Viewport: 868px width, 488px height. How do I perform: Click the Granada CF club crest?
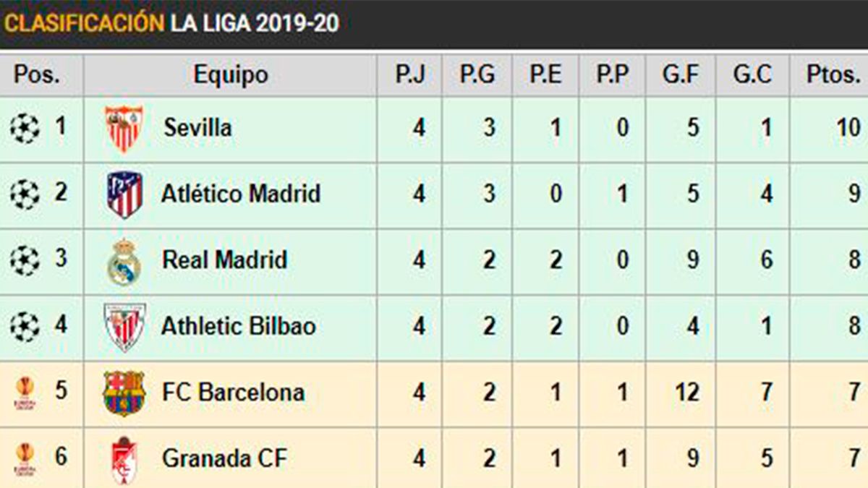pos(124,459)
